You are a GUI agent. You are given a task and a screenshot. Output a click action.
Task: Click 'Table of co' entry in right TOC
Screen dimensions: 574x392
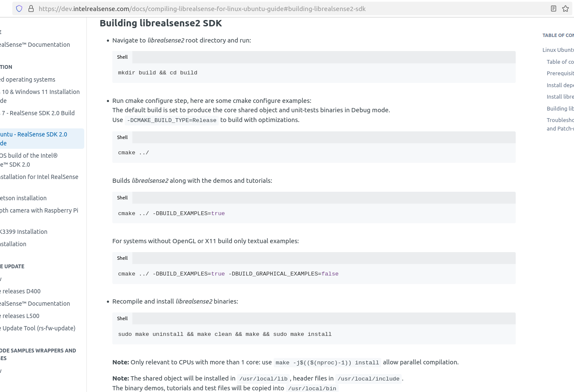pos(560,62)
